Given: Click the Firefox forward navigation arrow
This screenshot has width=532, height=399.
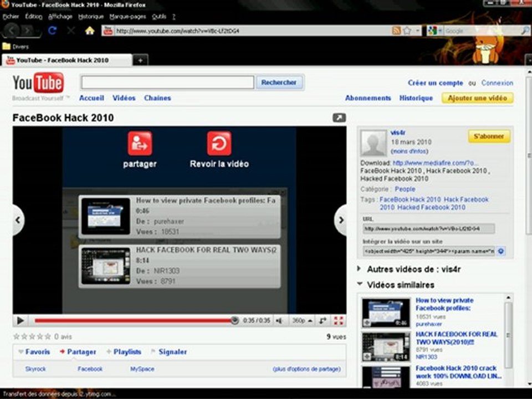Looking at the screenshot, I should [x=28, y=31].
